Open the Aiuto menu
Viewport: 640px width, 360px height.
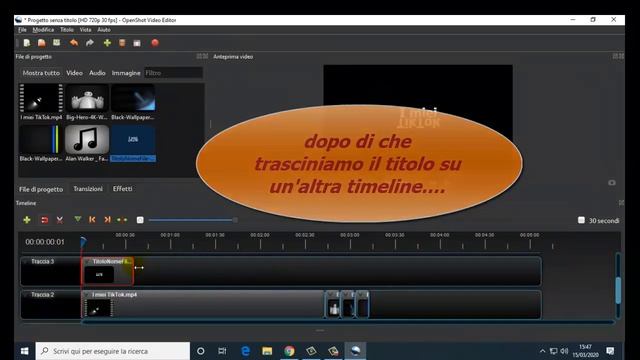coord(104,30)
